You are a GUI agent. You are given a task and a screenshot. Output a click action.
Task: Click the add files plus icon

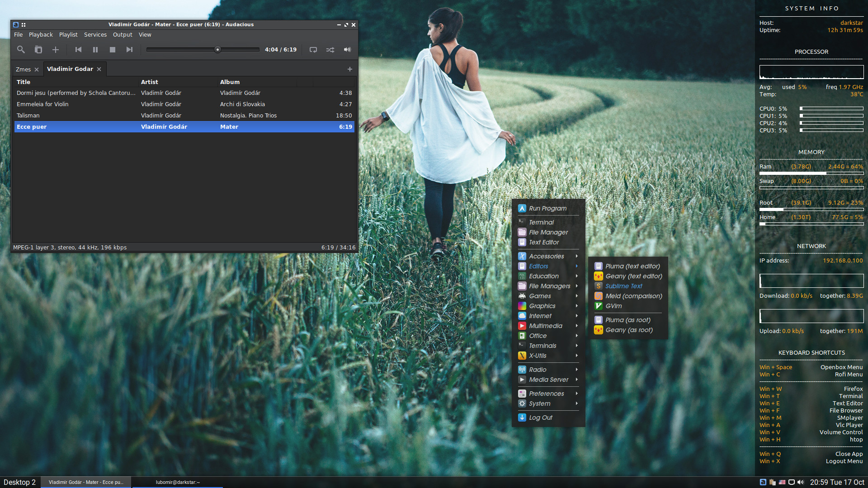[x=56, y=50]
